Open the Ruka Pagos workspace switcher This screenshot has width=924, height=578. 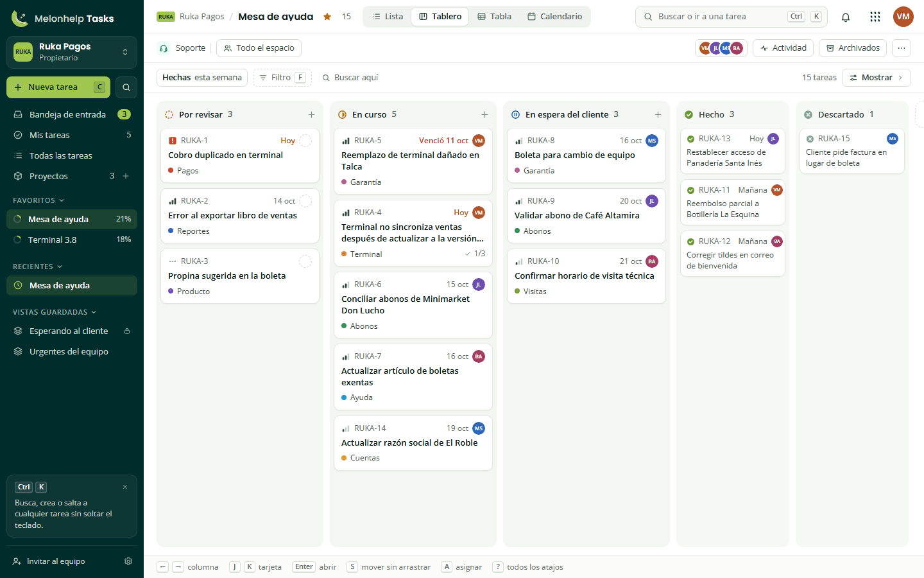click(x=72, y=52)
